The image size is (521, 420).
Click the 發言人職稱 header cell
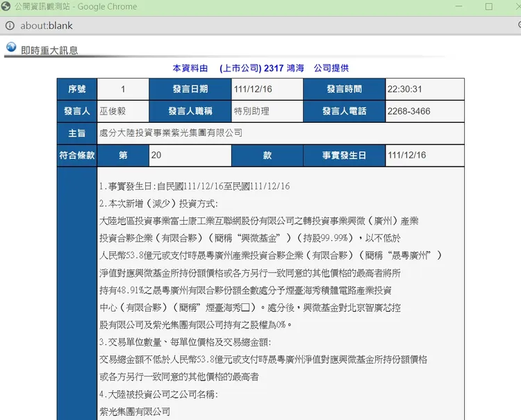190,111
